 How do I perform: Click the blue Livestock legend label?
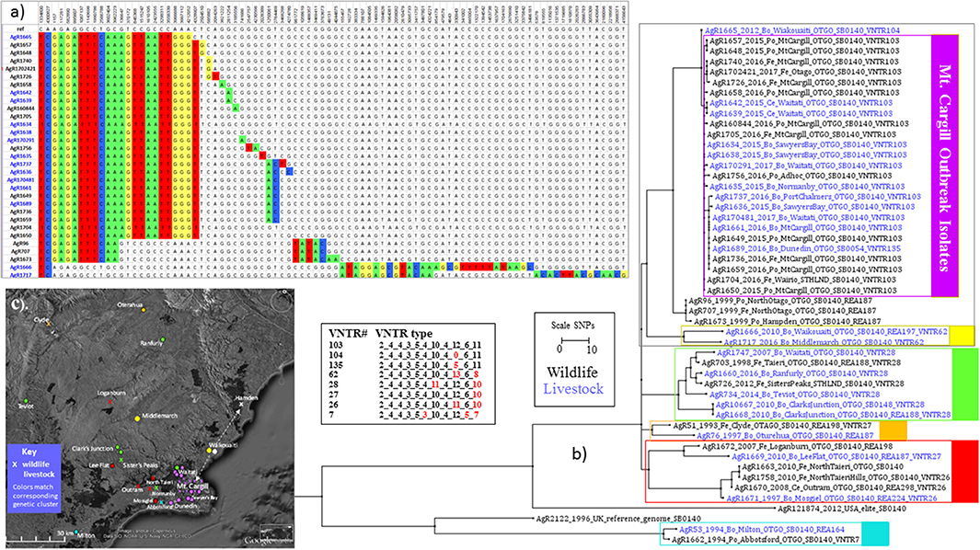point(573,389)
